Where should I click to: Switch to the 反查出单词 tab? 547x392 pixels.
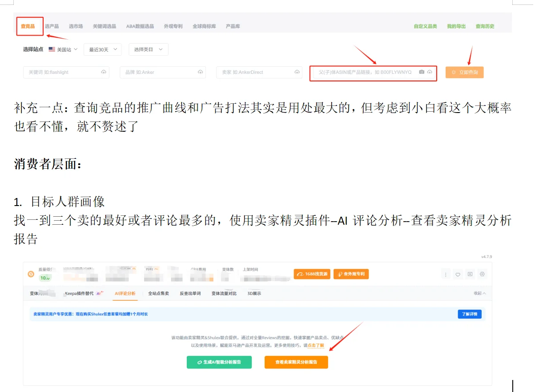189,293
